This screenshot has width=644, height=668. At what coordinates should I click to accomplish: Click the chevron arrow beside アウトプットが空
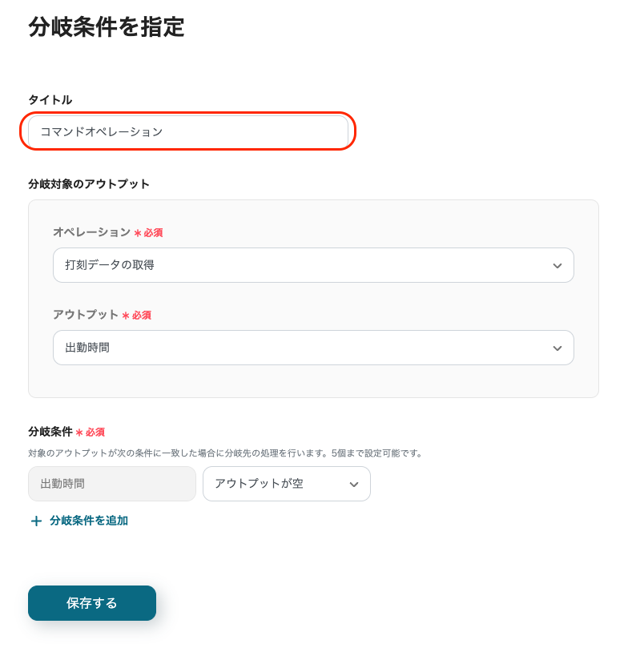tap(354, 485)
